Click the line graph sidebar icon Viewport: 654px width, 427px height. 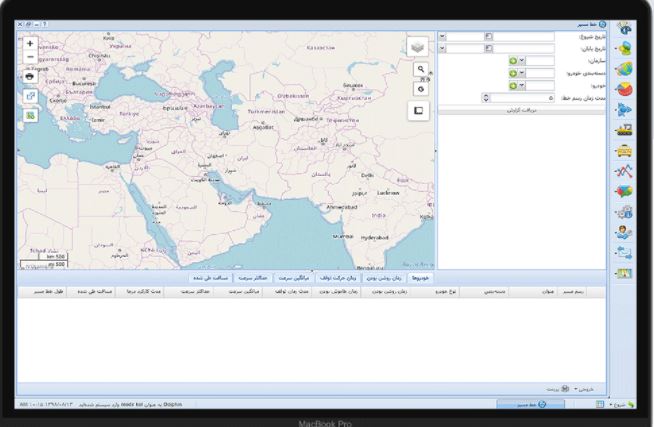click(626, 172)
